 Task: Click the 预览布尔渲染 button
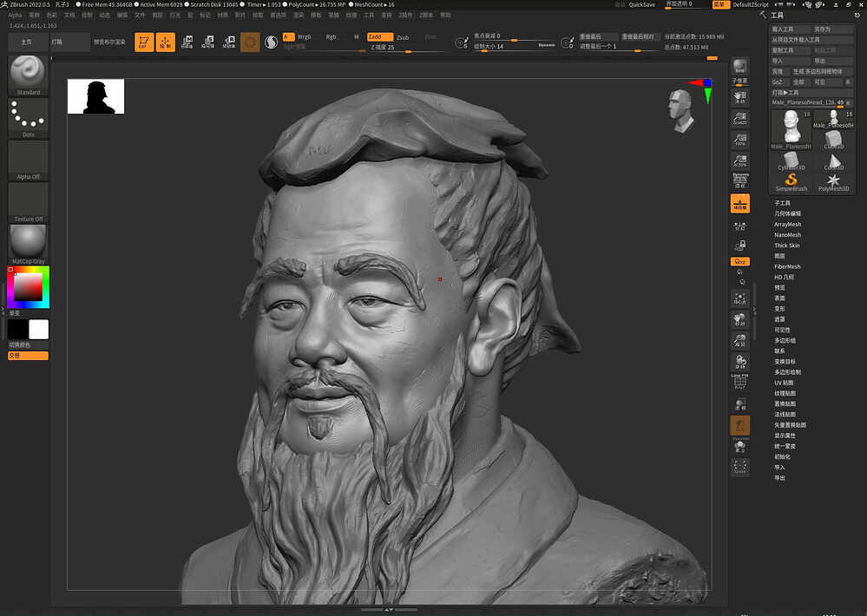click(x=109, y=42)
